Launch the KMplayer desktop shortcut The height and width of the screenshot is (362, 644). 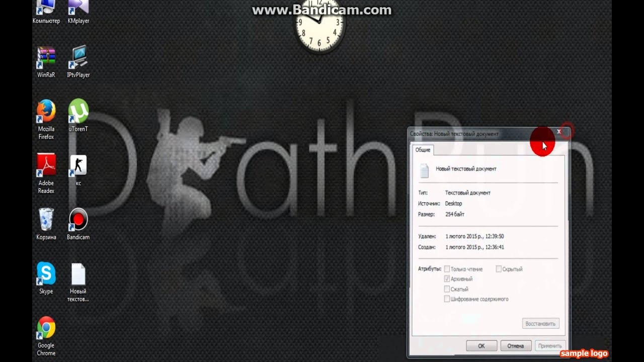(78, 12)
